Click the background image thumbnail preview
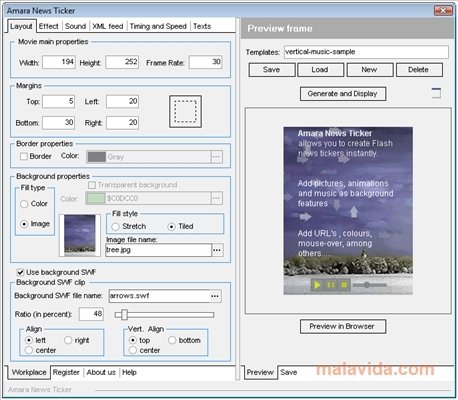Screen dimensions: 458x400 click(80, 235)
